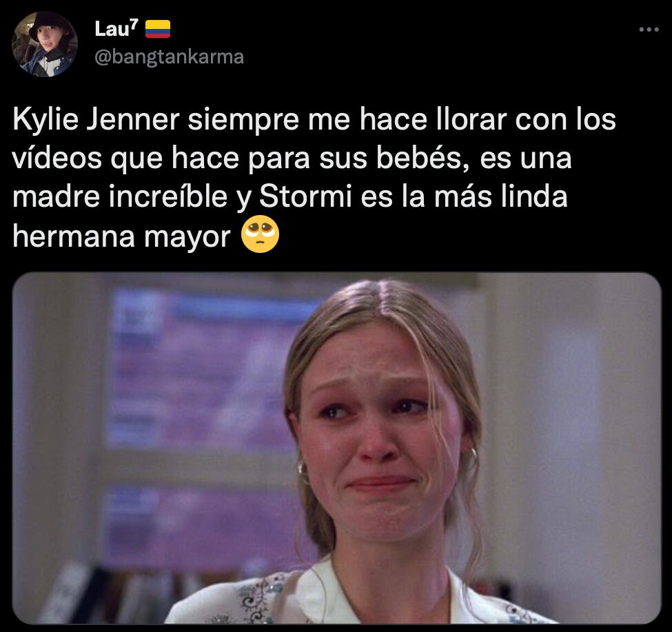Open the three-dot more options menu
The height and width of the screenshot is (632, 672).
(649, 30)
